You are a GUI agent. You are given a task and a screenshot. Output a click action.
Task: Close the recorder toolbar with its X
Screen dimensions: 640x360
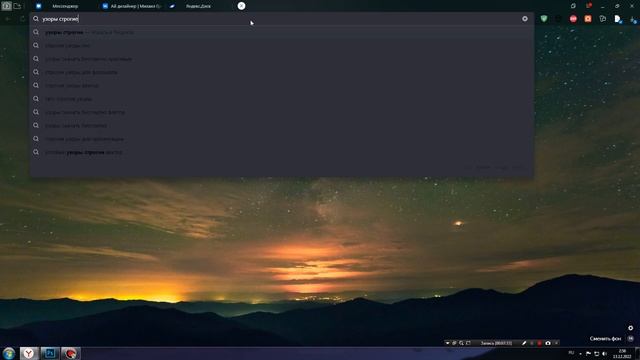pyautogui.click(x=556, y=343)
